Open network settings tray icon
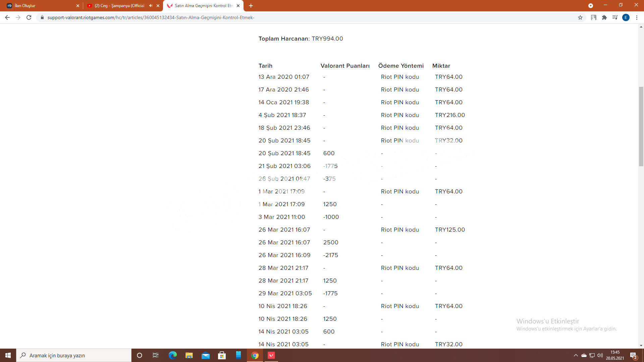Screen dimensions: 644x362 point(592,355)
